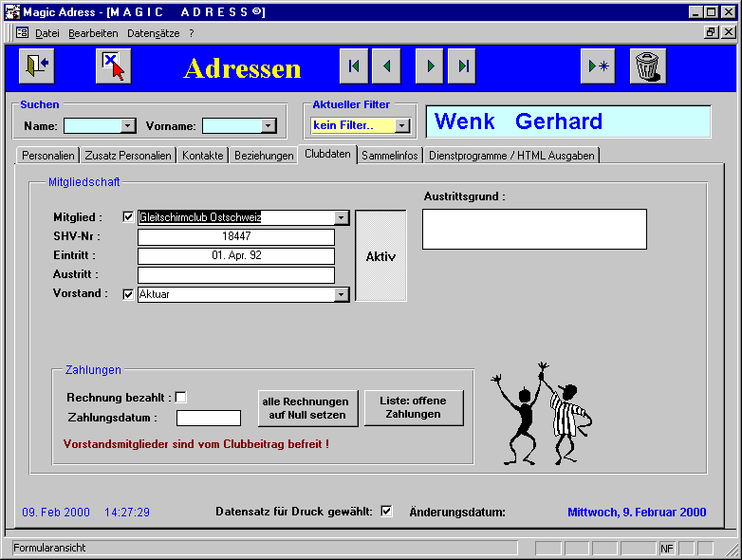Jump to last record button
Screen dimensions: 742x560
[462, 66]
